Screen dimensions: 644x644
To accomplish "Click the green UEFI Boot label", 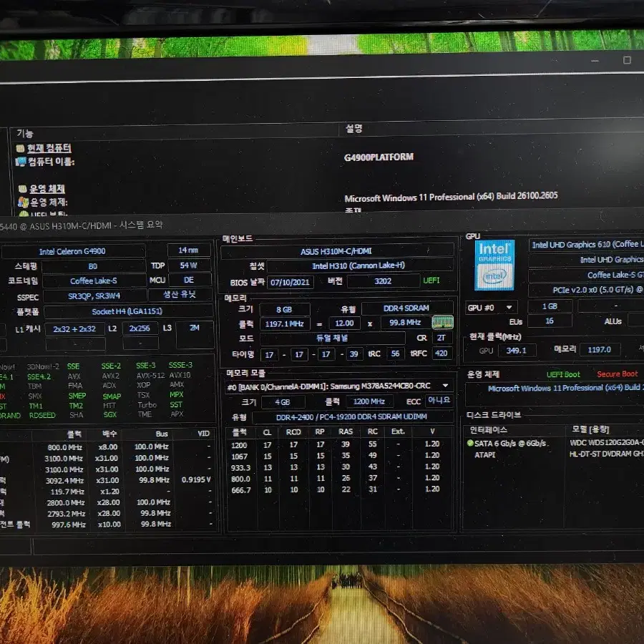I will 564,374.
